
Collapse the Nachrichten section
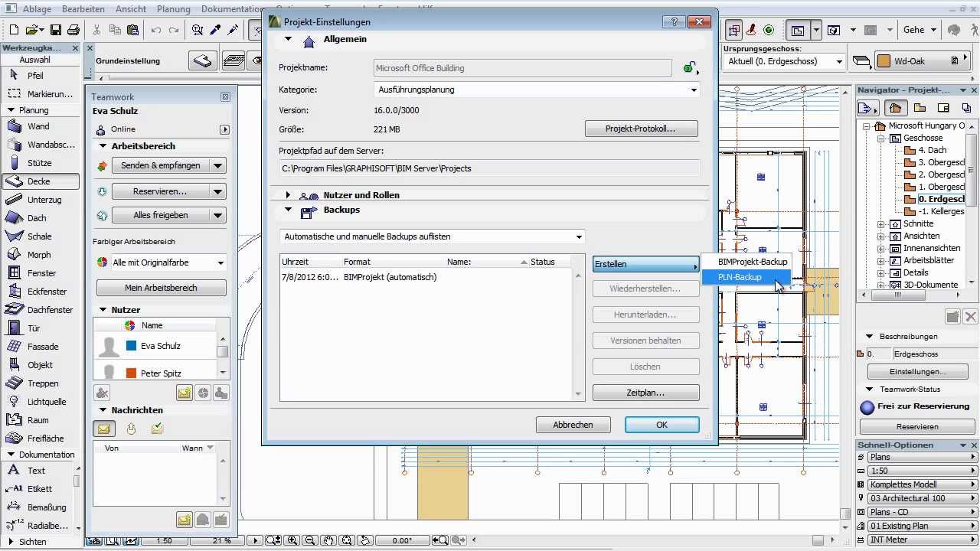coord(103,410)
